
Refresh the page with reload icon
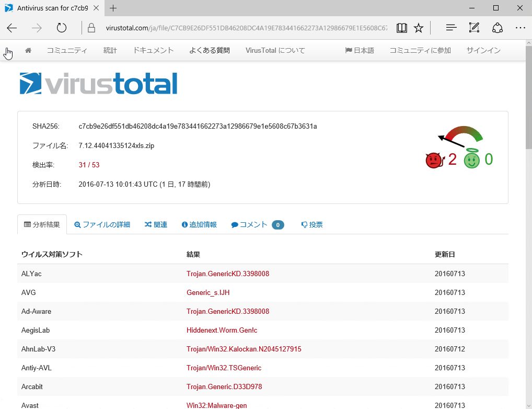pyautogui.click(x=62, y=28)
